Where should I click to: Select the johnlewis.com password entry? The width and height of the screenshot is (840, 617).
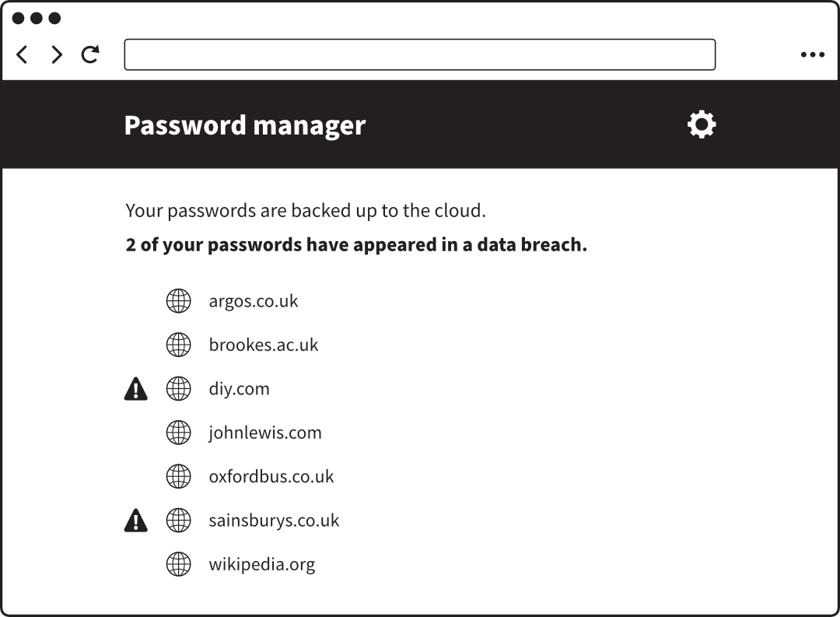264,433
